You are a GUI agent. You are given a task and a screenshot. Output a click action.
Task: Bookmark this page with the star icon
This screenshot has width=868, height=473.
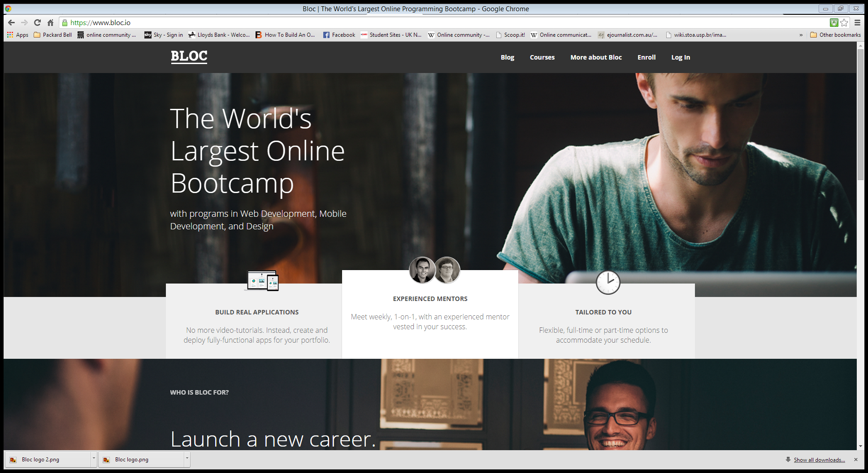[844, 22]
